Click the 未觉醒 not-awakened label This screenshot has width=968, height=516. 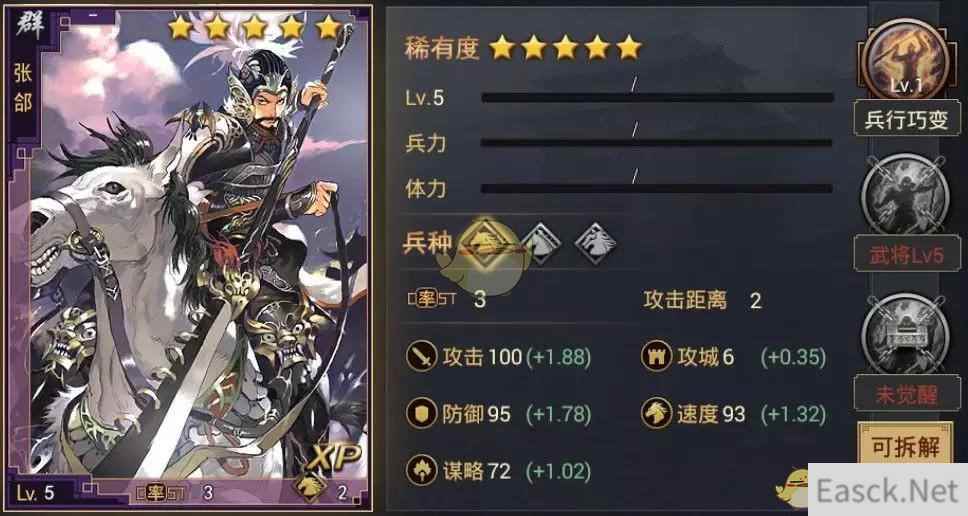click(906, 394)
